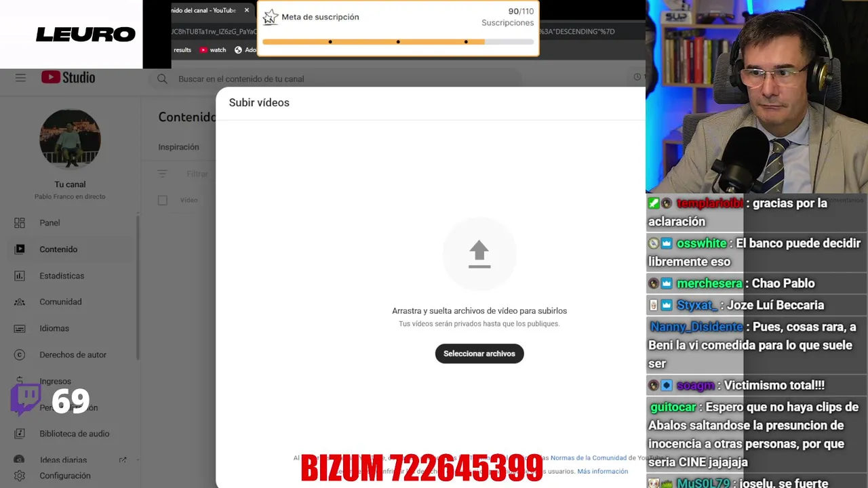Open the results bookmark
868x488 pixels.
coord(182,50)
